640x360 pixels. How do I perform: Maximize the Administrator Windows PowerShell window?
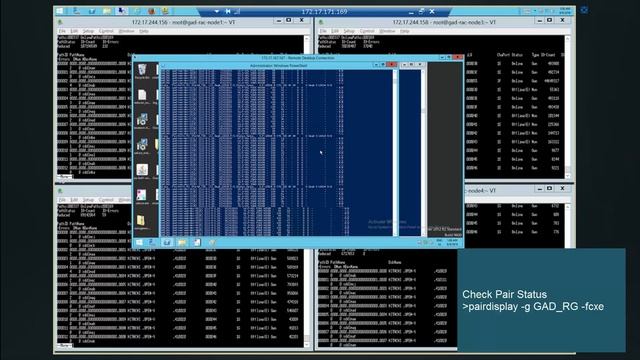pyautogui.click(x=383, y=65)
